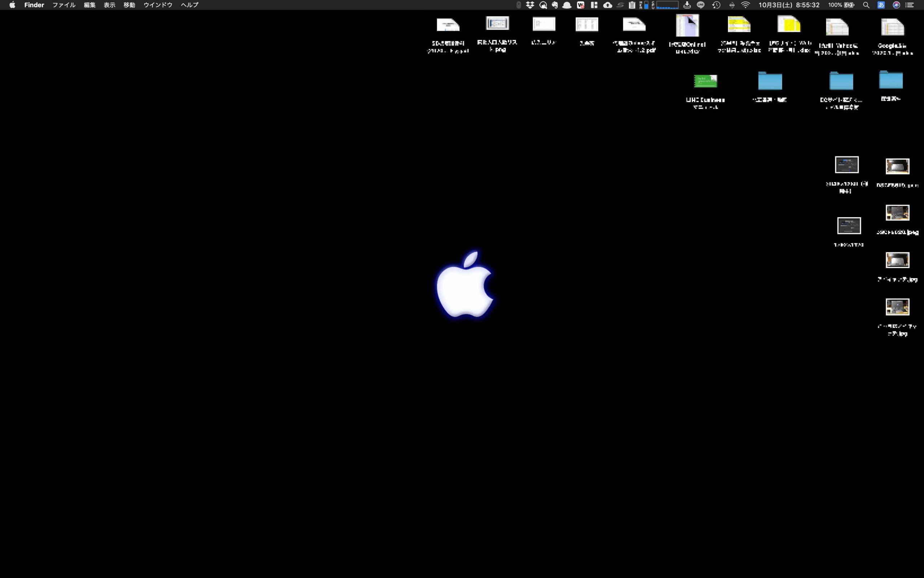924x578 pixels.
Task: Open the Time Machine menu bar icon
Action: point(716,5)
